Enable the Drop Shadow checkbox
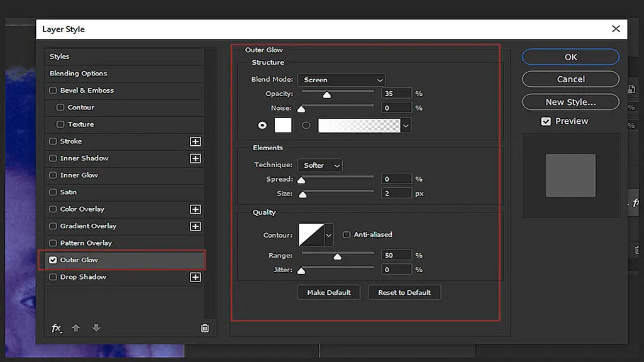 [x=53, y=277]
